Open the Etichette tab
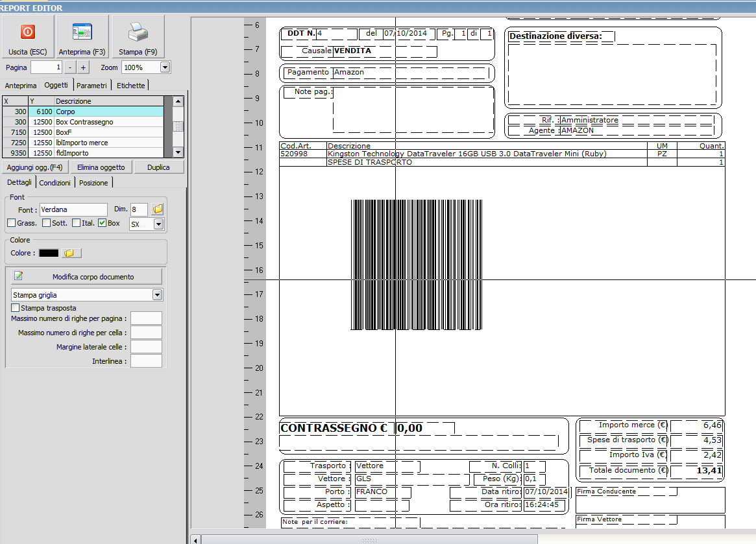Screen dimensions: 756x544 click(130, 86)
